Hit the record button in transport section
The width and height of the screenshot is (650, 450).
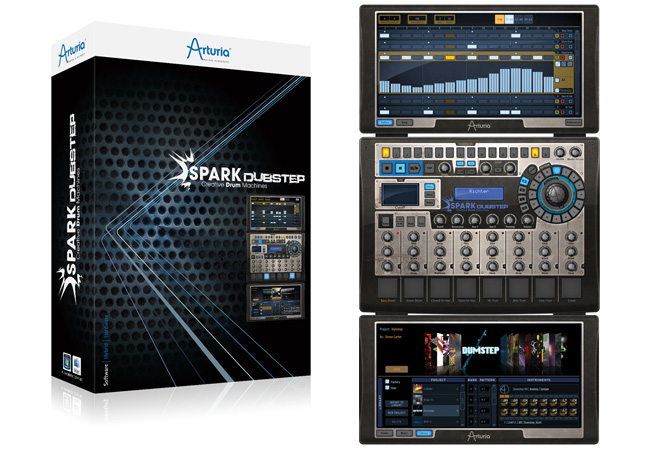pyautogui.click(x=387, y=168)
